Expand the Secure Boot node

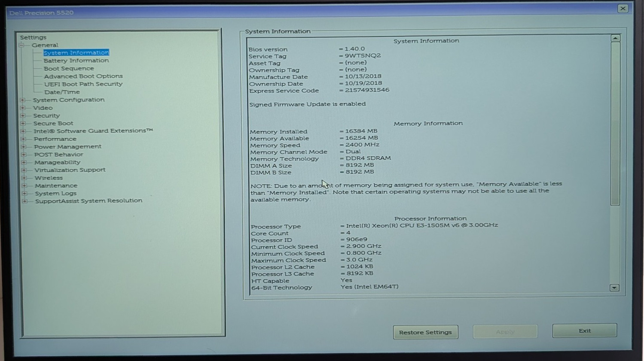click(x=23, y=123)
